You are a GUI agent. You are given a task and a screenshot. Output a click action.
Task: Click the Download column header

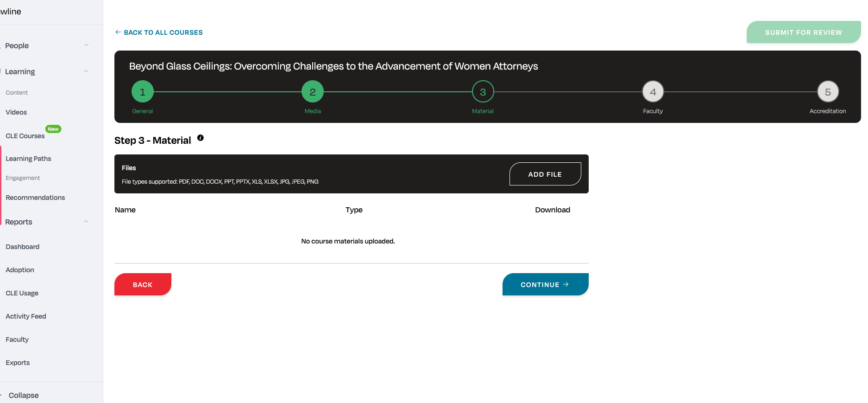point(553,210)
